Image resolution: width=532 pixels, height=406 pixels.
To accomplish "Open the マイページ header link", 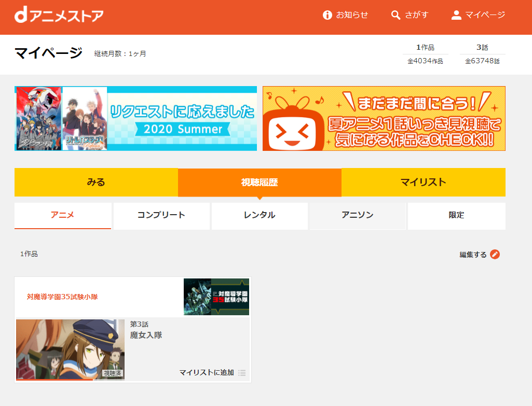I will point(478,15).
